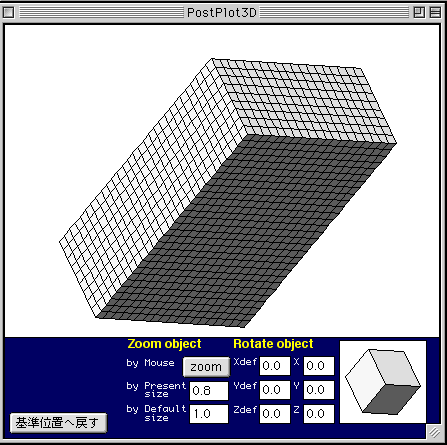Focus the Ydef rotation field
The image size is (447, 445).
pyautogui.click(x=275, y=390)
